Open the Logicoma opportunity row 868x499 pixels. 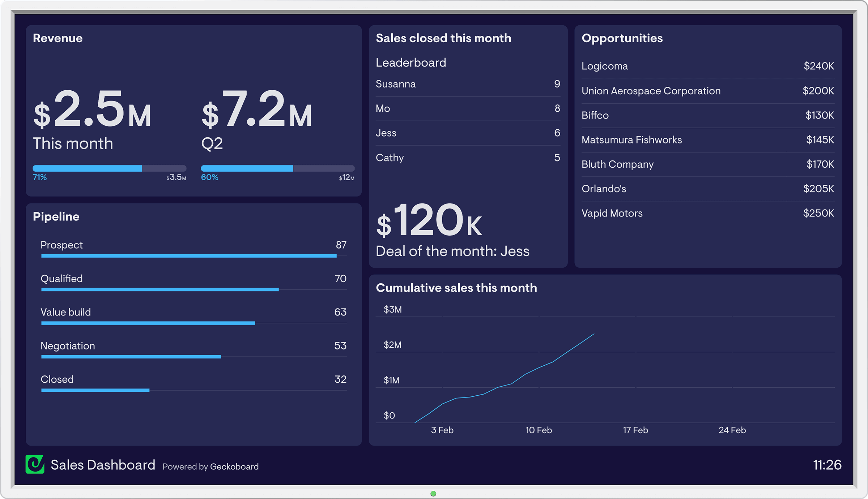pyautogui.click(x=708, y=66)
